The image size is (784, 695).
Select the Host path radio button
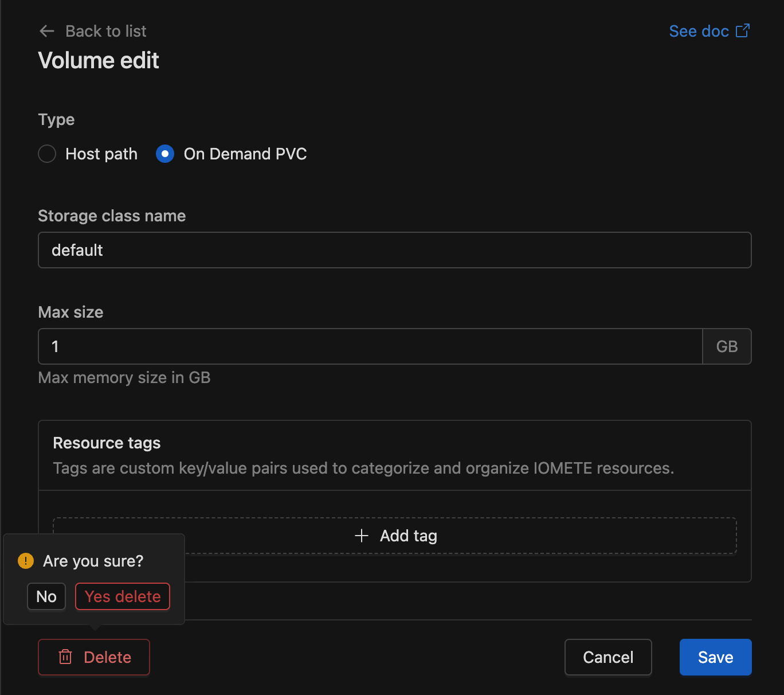tap(47, 154)
